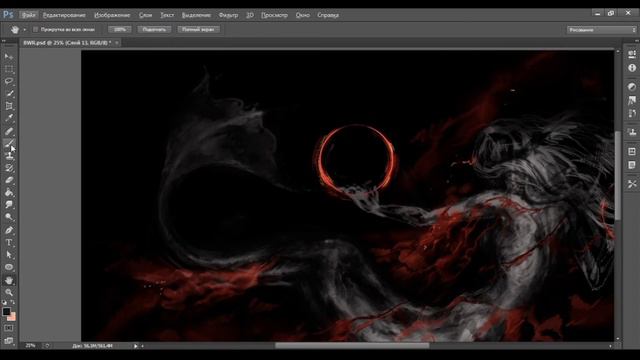The image size is (640, 360).
Task: Change the screen mode
Action: 9,340
